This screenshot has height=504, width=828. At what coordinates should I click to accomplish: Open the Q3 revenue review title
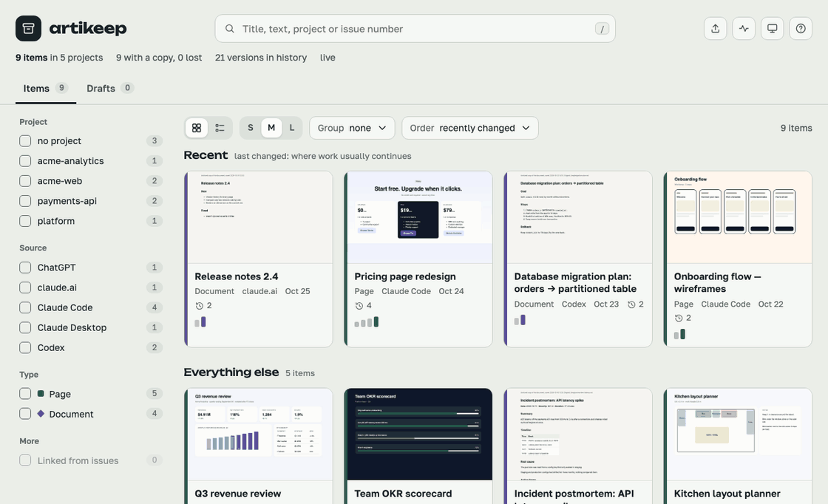tap(237, 494)
